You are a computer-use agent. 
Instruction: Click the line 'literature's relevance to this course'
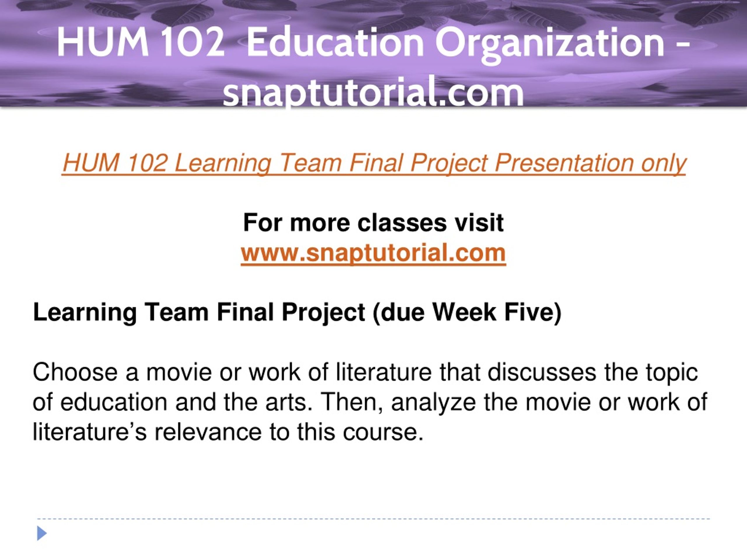pos(228,432)
